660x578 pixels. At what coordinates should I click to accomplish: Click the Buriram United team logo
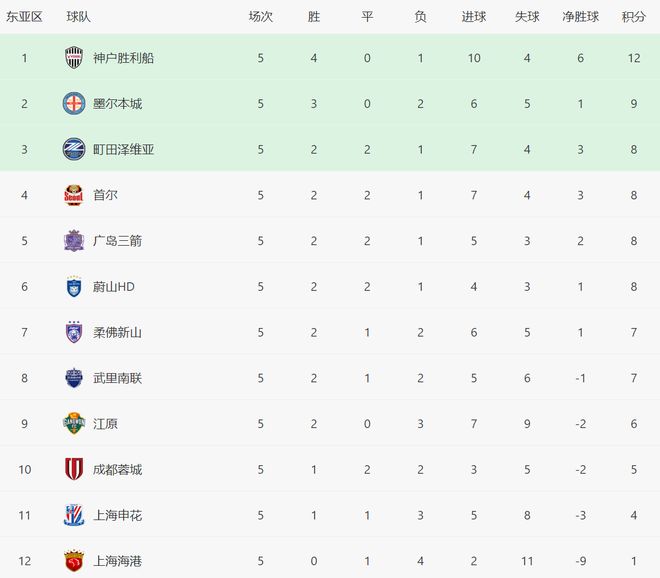click(75, 378)
